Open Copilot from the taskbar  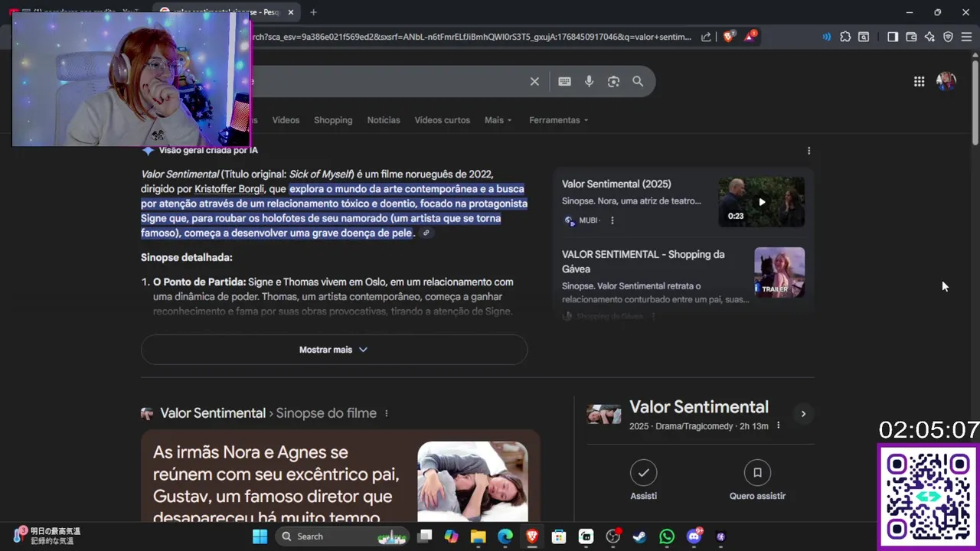(451, 536)
